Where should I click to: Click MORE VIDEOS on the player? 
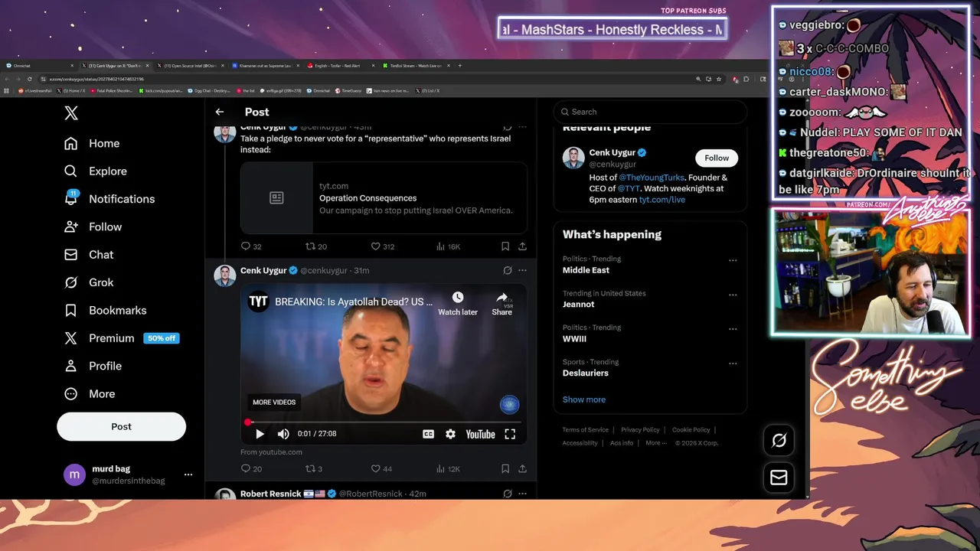(x=274, y=403)
